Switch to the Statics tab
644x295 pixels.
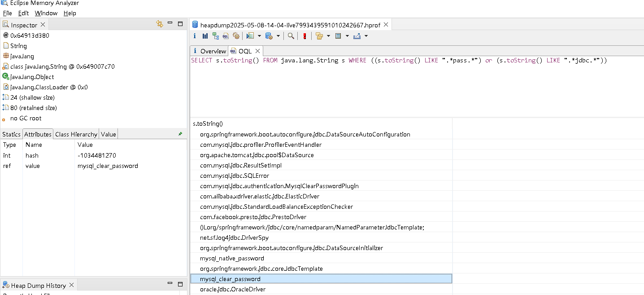click(11, 134)
